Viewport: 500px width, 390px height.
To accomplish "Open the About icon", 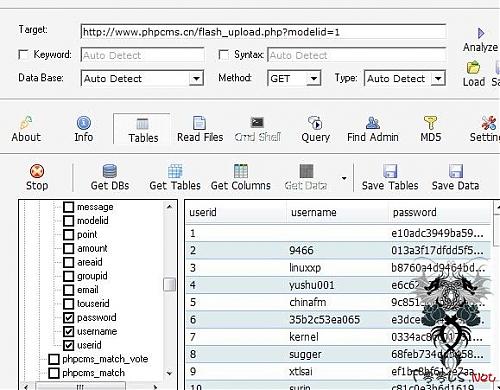I will point(26,123).
